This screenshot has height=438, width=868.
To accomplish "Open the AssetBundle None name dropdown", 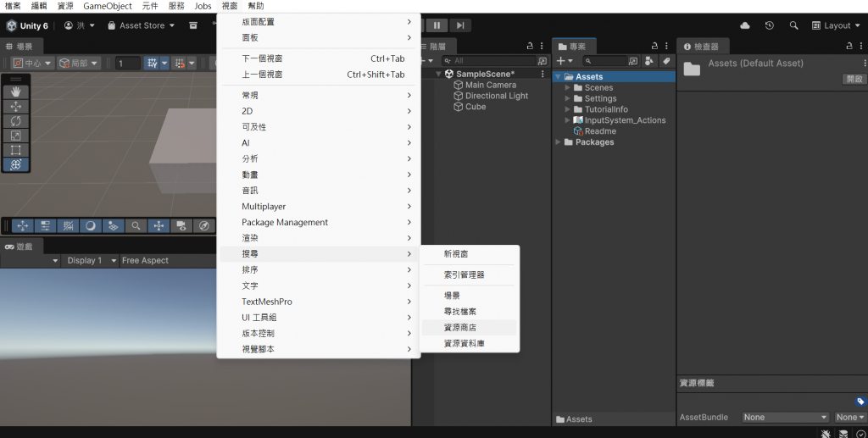I will [784, 417].
